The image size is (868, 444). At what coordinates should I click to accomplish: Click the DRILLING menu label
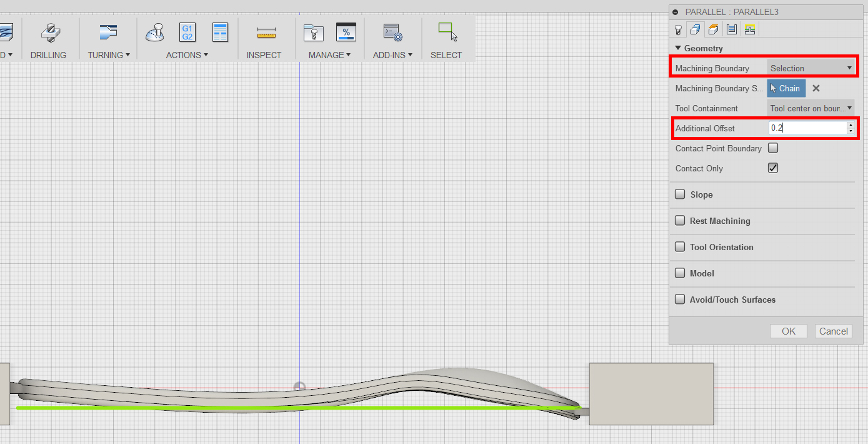48,55
